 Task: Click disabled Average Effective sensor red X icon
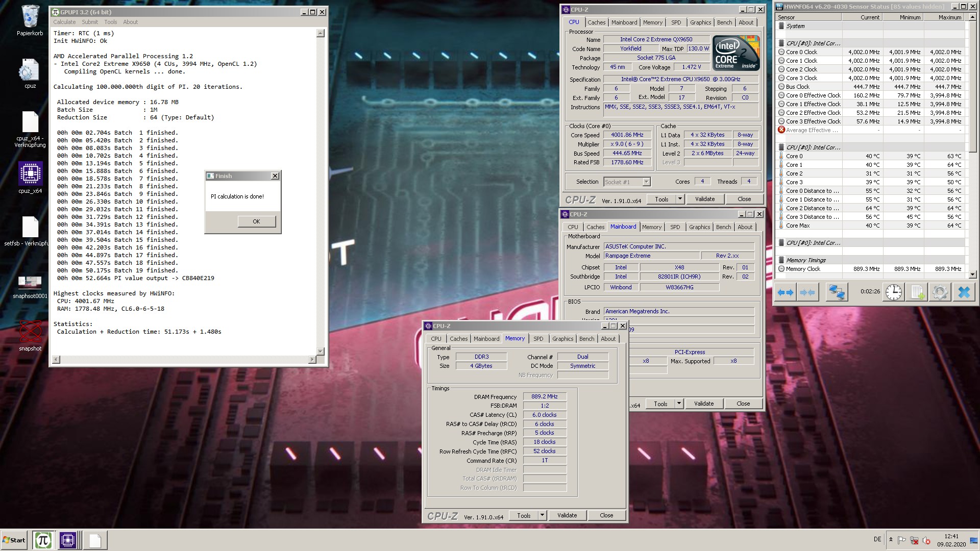[x=781, y=130]
